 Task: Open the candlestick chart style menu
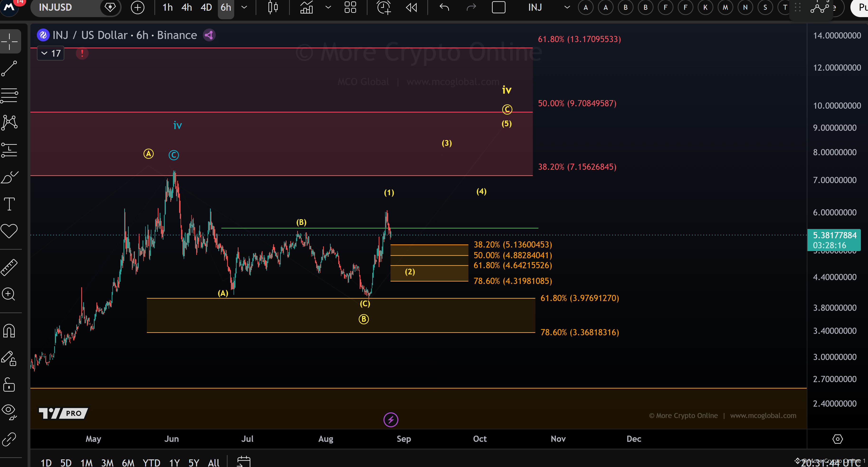click(273, 7)
